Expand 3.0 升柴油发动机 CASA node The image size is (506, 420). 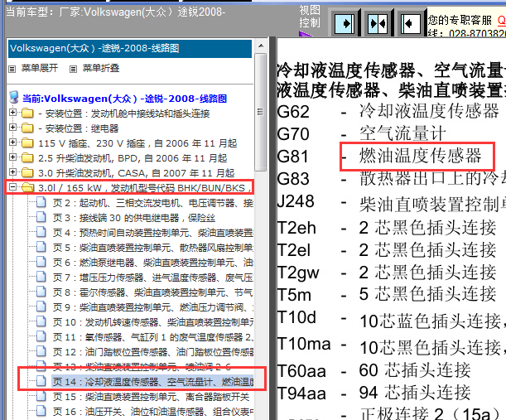tap(13, 172)
